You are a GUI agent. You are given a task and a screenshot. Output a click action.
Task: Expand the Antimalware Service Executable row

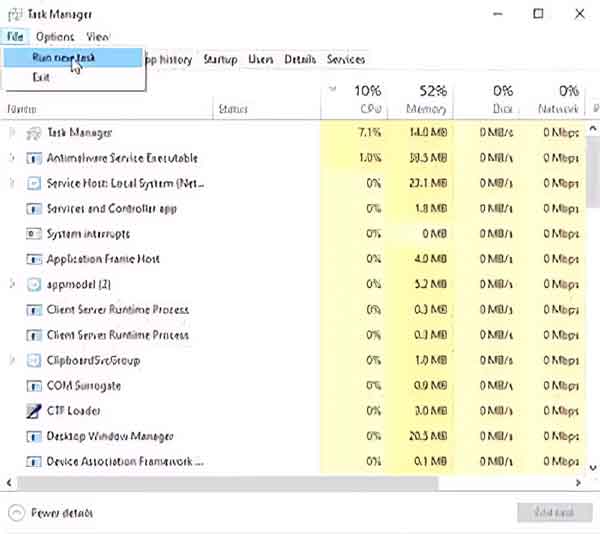12,158
